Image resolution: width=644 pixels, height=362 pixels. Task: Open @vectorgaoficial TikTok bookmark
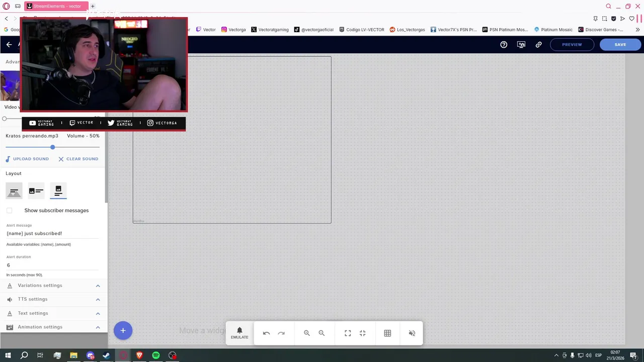point(314,30)
